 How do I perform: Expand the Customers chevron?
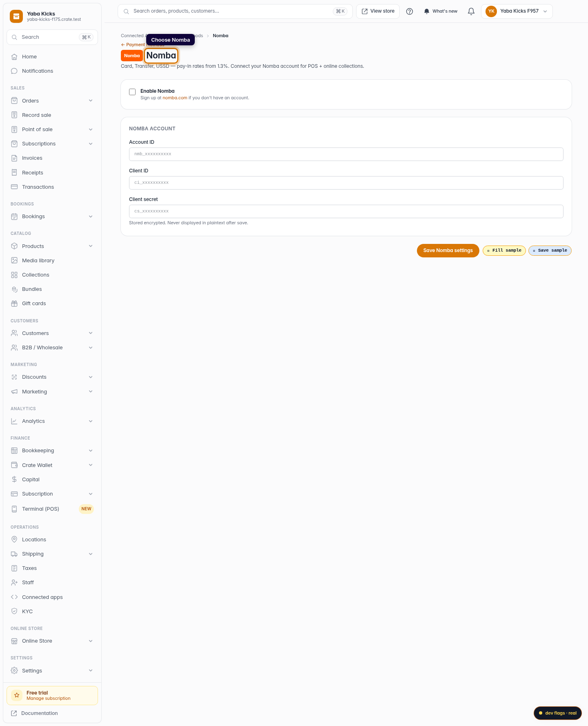(91, 333)
